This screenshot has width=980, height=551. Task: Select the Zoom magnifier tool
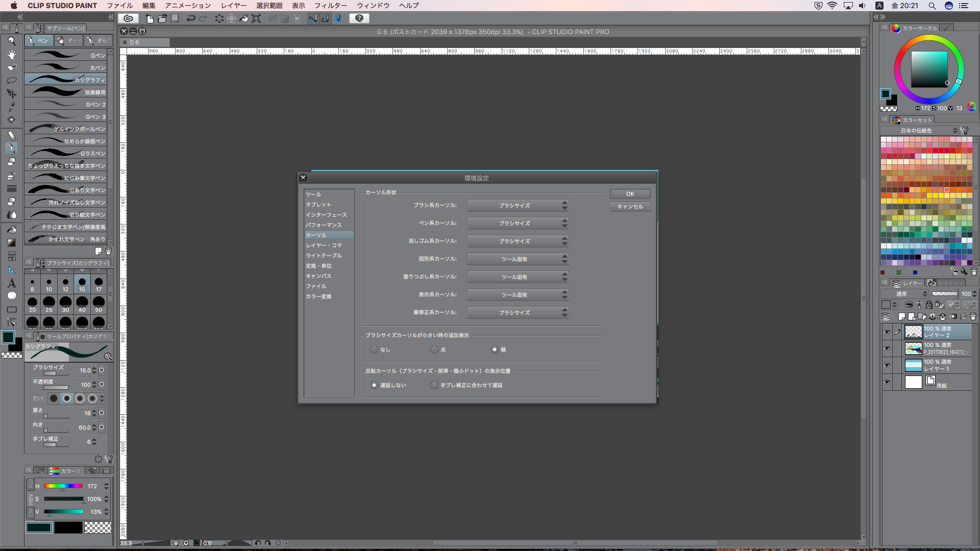[x=11, y=41]
